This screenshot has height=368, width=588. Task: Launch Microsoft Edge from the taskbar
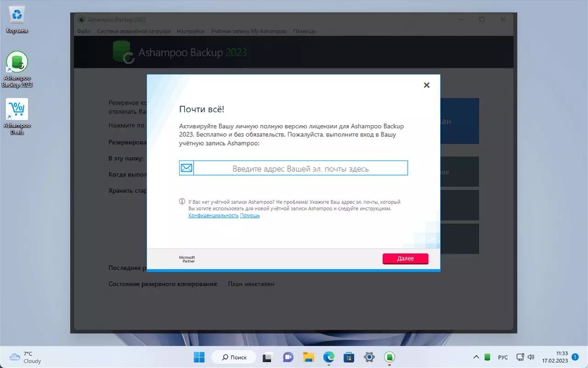(329, 357)
